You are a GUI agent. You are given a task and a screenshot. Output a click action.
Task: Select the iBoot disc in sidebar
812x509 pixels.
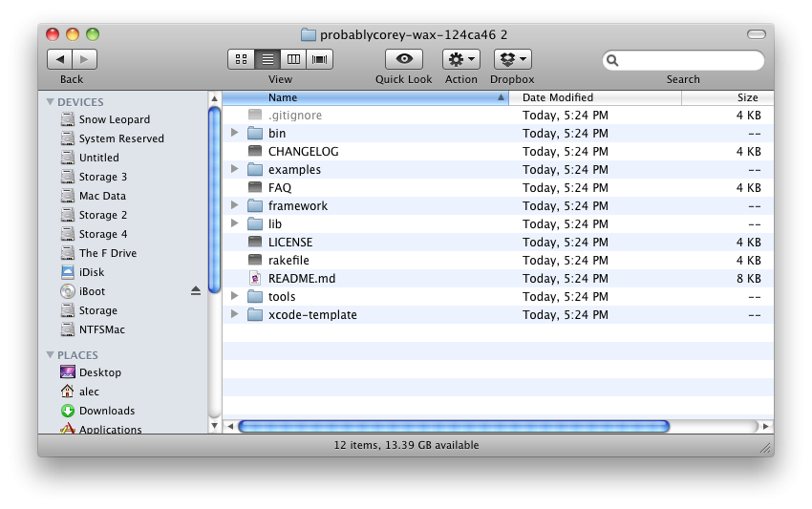(83, 291)
